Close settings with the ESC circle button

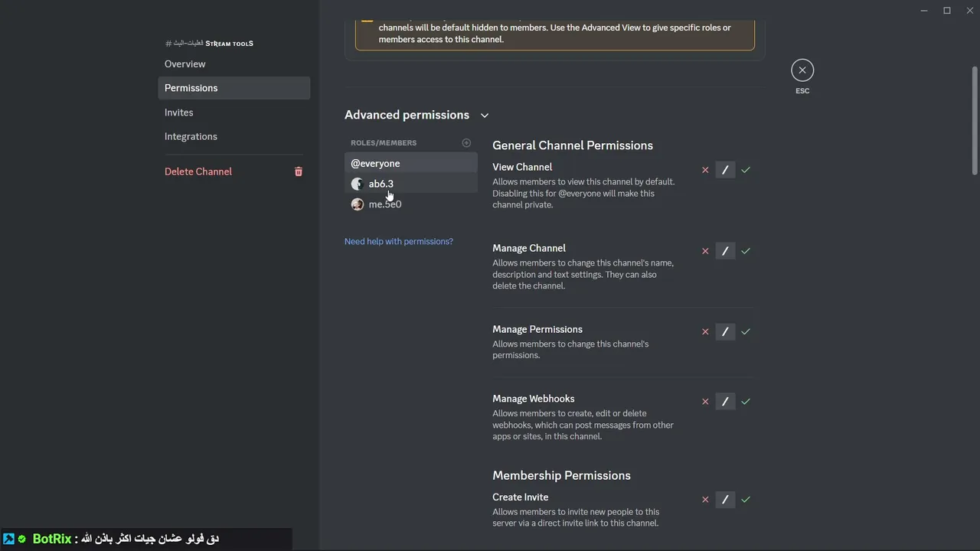[802, 70]
